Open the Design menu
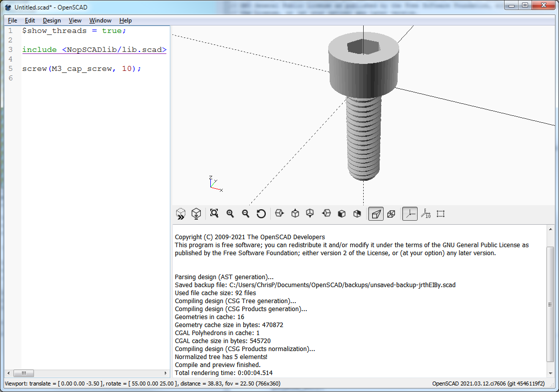 pos(51,20)
